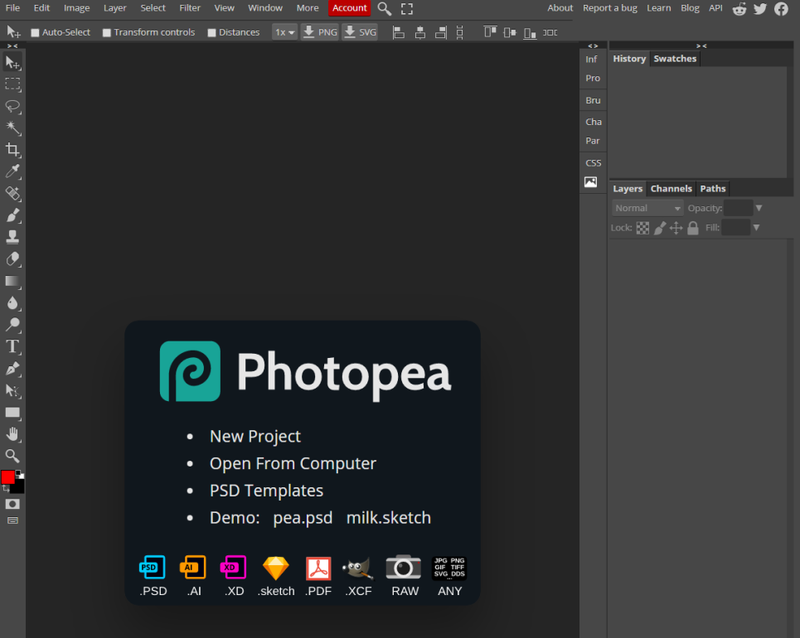Open the blend mode dropdown showing Normal
Image resolution: width=800 pixels, height=638 pixels.
pos(646,207)
